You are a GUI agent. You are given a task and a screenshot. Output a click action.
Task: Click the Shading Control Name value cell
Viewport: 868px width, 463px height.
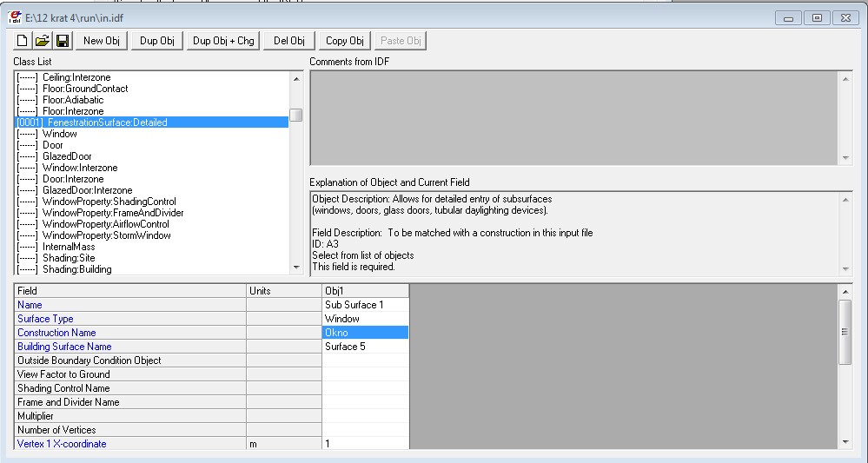(365, 387)
